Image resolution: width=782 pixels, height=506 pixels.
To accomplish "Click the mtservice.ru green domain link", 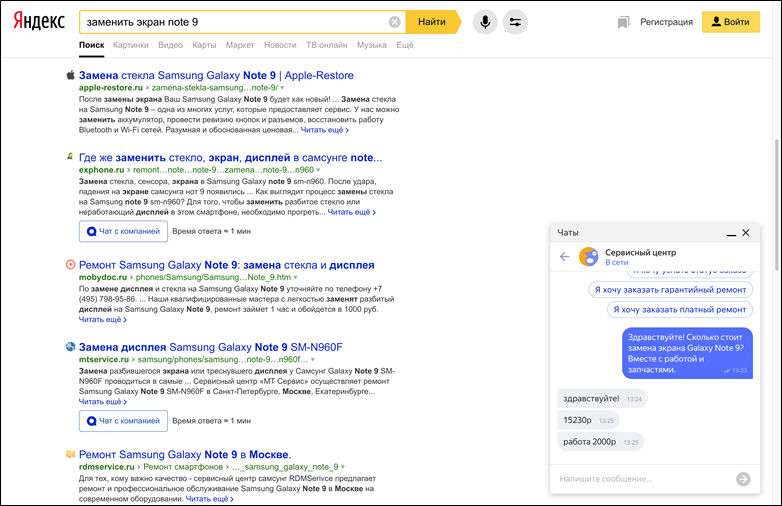I will (104, 359).
